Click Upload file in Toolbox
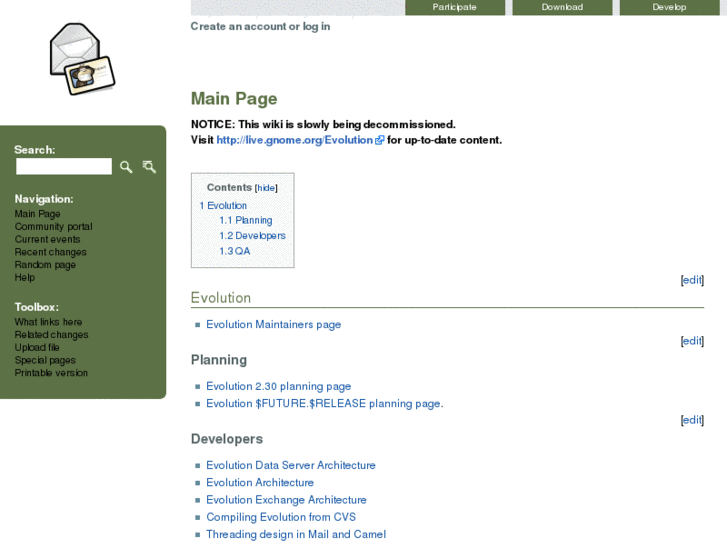727x545 pixels. click(37, 347)
